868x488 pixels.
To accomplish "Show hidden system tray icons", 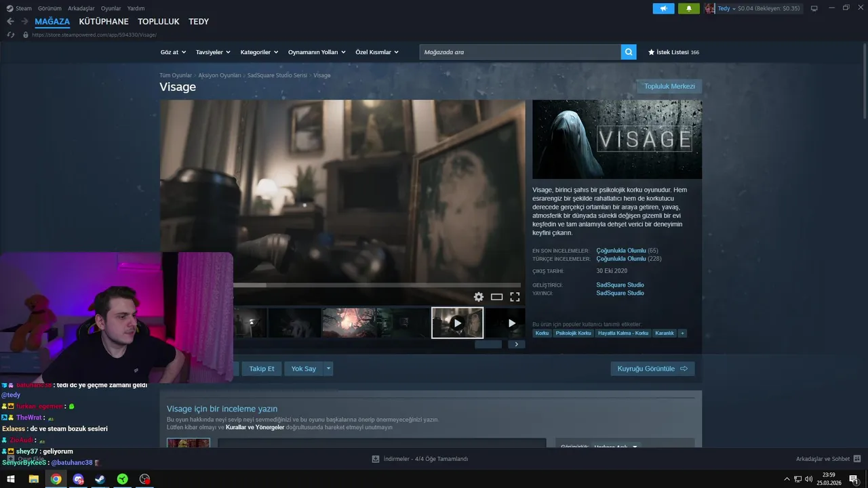I will [787, 479].
